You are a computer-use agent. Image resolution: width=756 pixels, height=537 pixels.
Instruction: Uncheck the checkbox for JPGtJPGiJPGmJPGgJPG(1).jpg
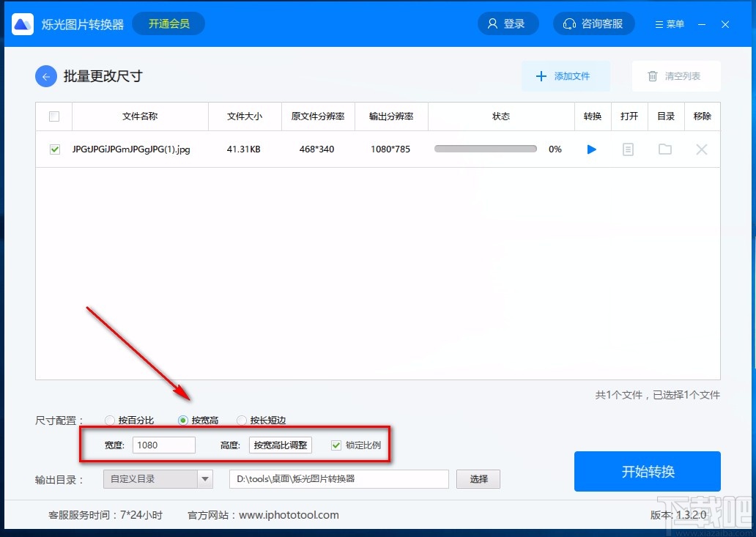tap(54, 149)
